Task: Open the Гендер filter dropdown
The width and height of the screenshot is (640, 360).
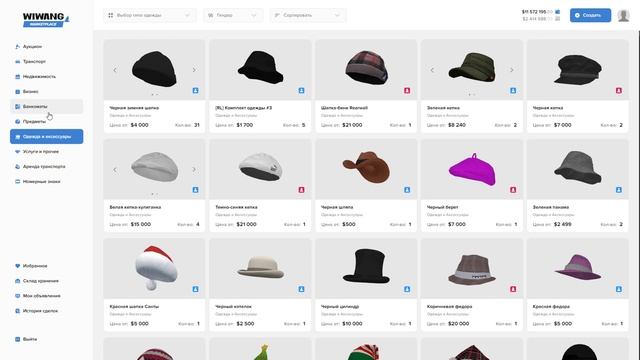Action: (233, 15)
